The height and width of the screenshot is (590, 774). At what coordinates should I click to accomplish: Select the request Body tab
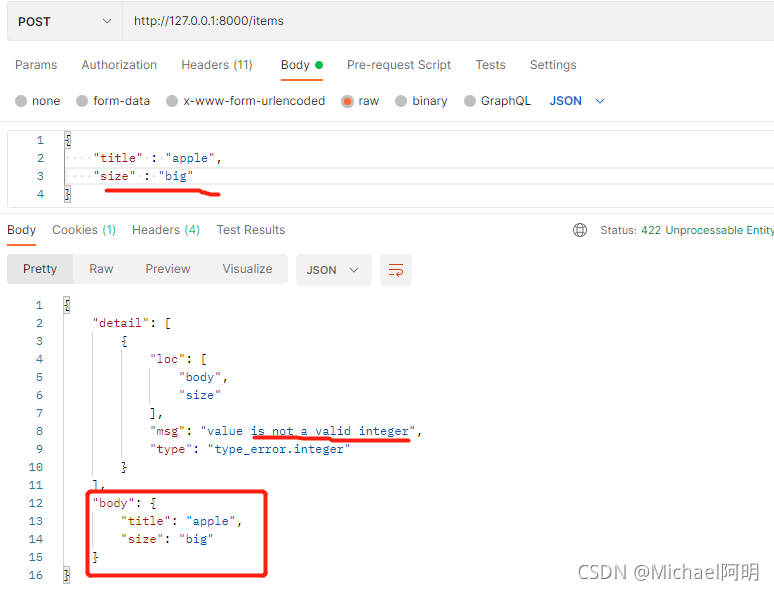[x=302, y=65]
